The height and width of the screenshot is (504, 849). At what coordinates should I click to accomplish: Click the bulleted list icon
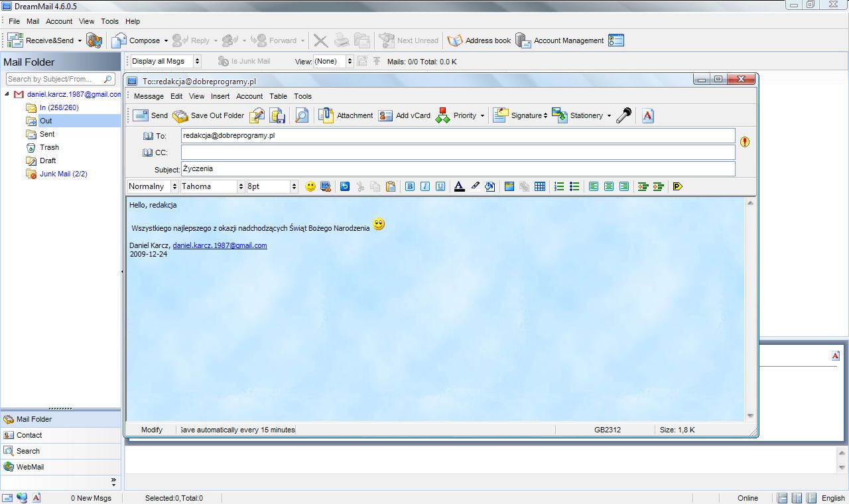pyautogui.click(x=574, y=186)
